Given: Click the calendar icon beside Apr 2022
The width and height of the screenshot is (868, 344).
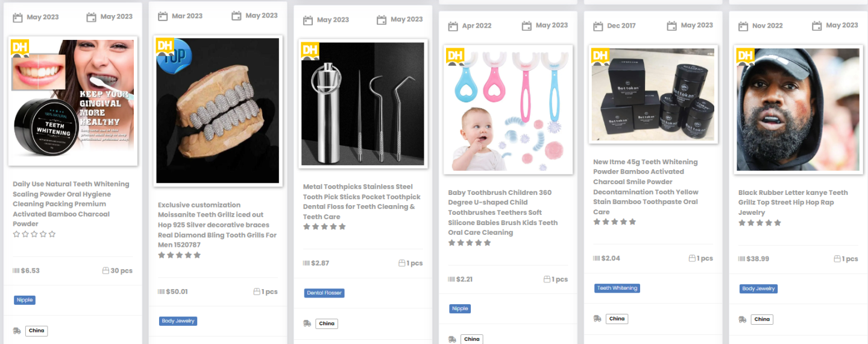Looking at the screenshot, I should [x=453, y=26].
